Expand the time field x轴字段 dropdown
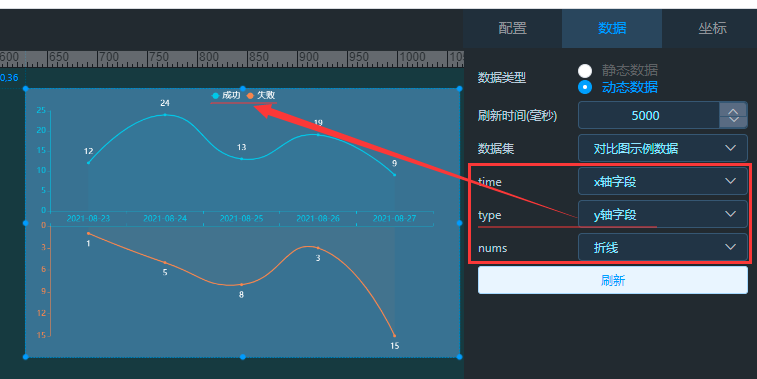 [x=662, y=182]
